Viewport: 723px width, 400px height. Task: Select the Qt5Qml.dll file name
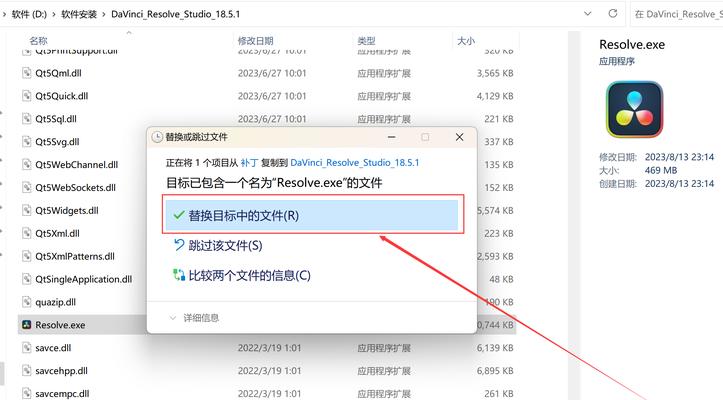coord(59,73)
